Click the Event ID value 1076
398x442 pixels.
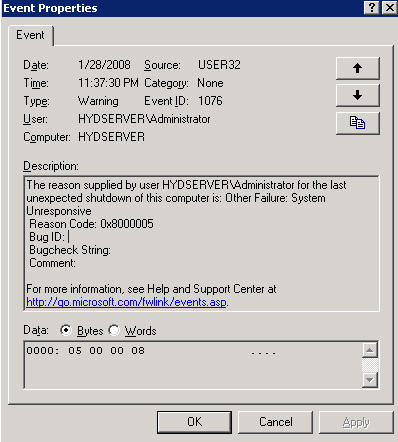tap(210, 101)
